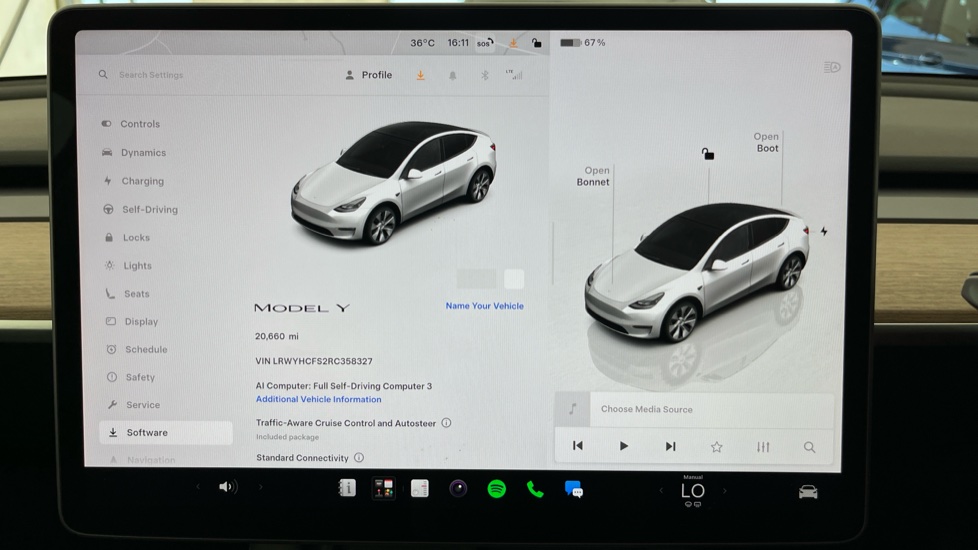Click Choose Media Source

(x=647, y=409)
